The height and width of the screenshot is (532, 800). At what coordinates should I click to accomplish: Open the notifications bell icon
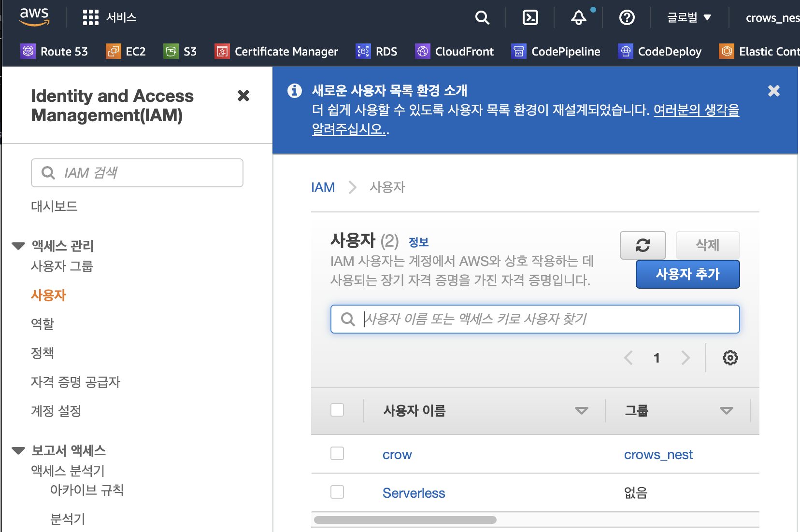[x=579, y=18]
